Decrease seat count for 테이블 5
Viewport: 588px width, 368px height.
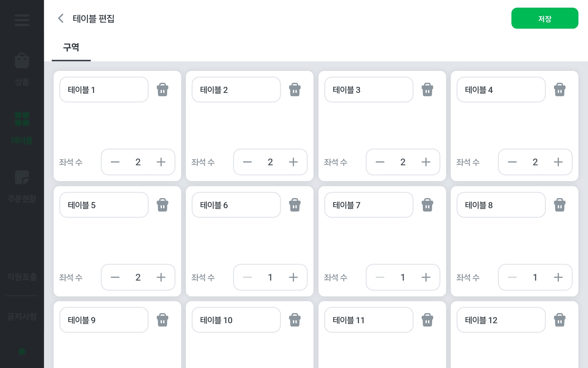[x=115, y=277]
